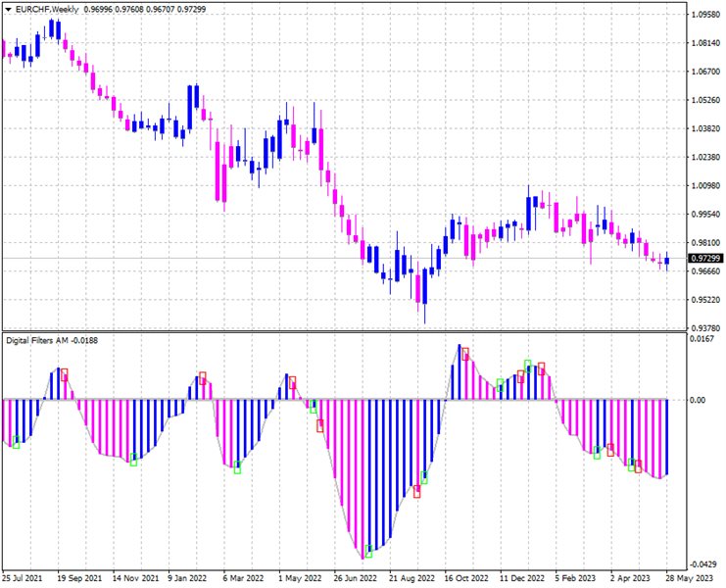Click the leftmost green signal marker in indicator
Viewport: 726px width, 588px height.
coord(16,443)
